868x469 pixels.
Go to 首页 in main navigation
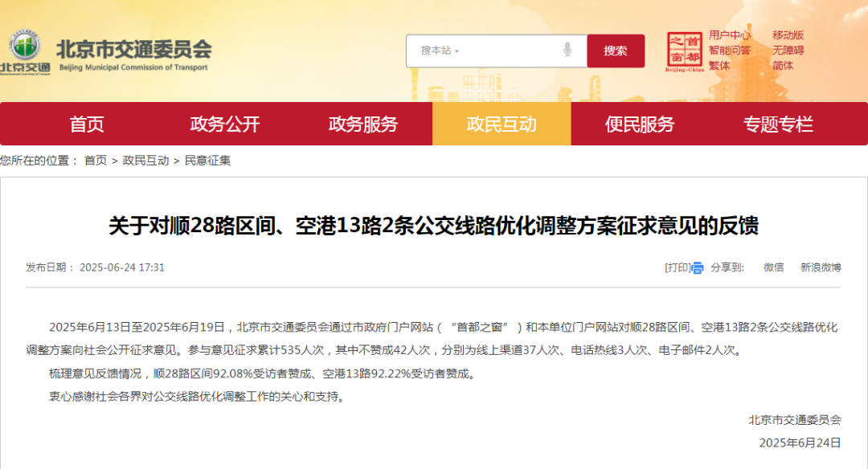[x=86, y=124]
